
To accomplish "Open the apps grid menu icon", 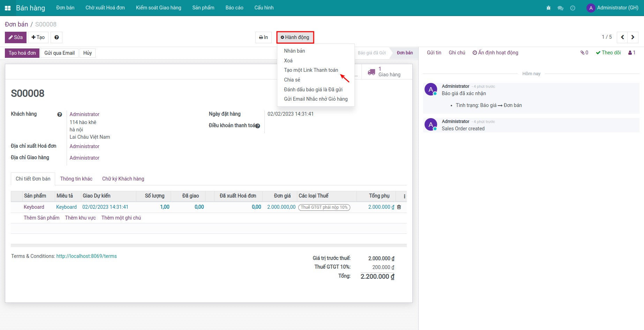I will pyautogui.click(x=8, y=8).
